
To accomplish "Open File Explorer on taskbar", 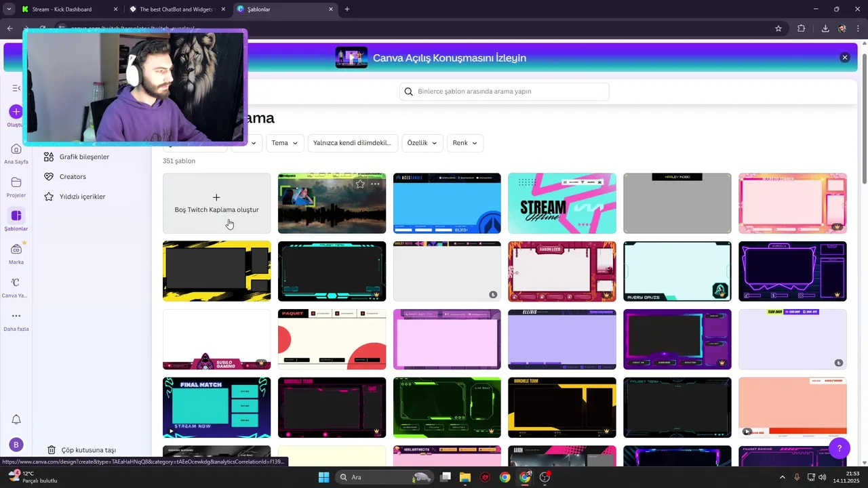I will click(x=465, y=477).
